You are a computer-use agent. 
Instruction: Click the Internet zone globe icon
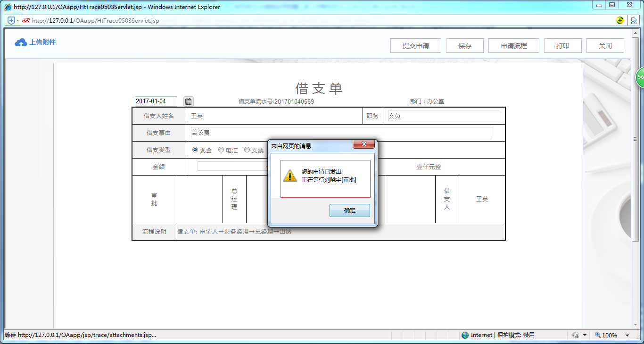coord(465,335)
